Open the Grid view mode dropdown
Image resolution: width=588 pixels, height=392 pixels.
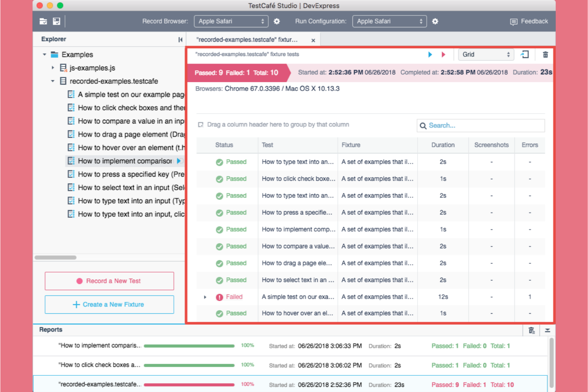(486, 54)
